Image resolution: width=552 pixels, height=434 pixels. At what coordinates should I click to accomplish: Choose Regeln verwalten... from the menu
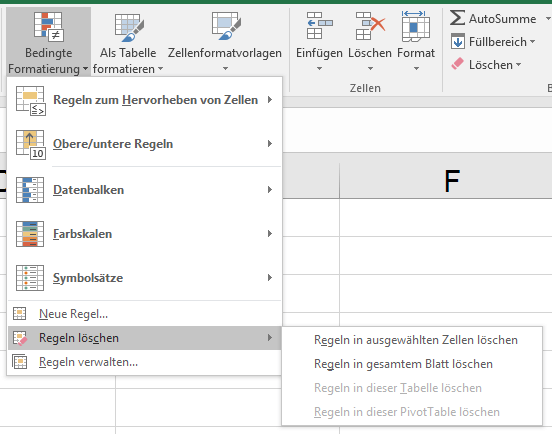[144, 362]
